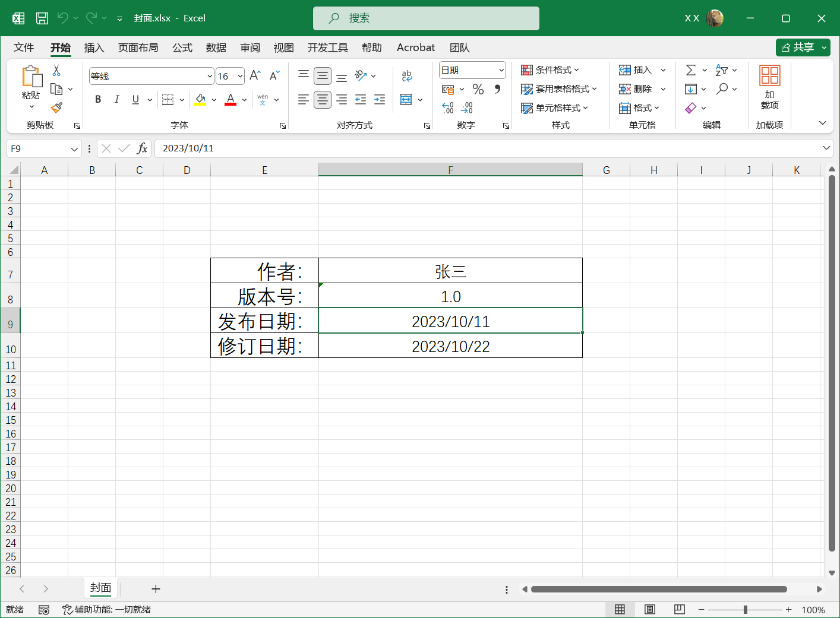840x618 pixels.
Task: Open the 文件 menu
Action: pyautogui.click(x=24, y=47)
